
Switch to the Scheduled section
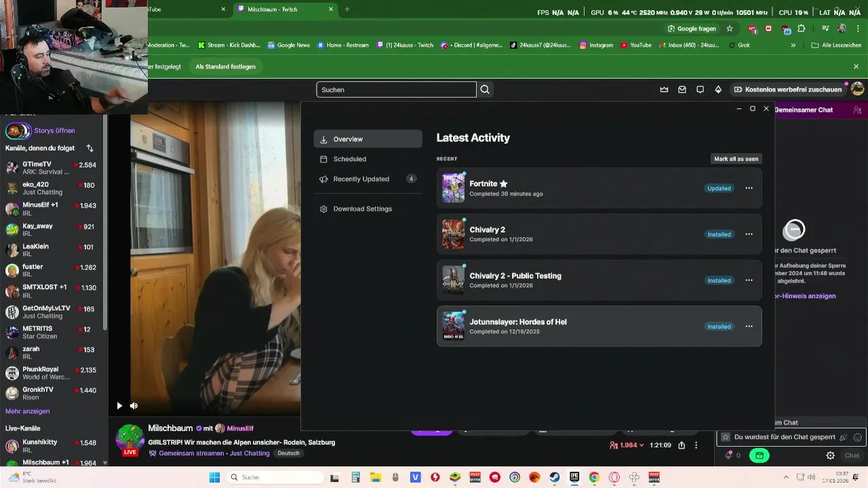tap(368, 159)
